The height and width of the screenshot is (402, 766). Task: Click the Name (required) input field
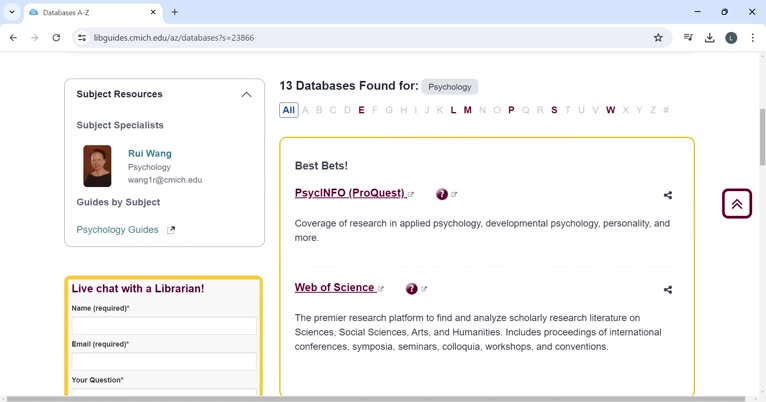tap(164, 325)
